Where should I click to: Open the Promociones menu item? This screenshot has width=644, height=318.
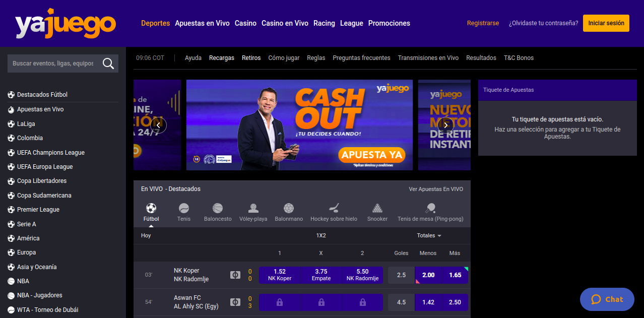[x=389, y=23]
